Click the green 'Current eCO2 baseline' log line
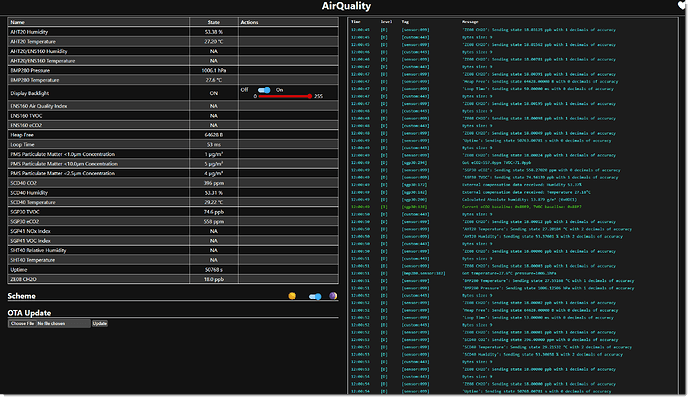 (521, 207)
